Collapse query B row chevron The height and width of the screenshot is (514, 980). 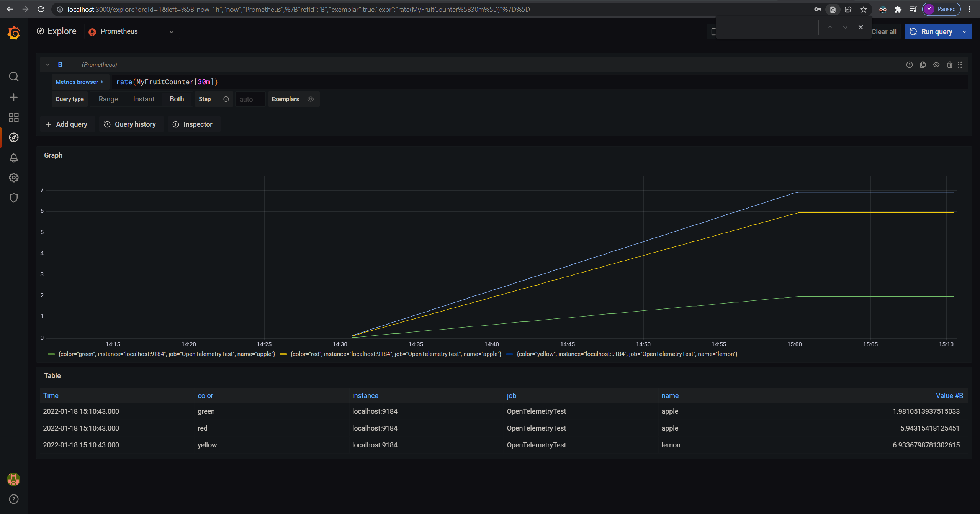[48, 65]
